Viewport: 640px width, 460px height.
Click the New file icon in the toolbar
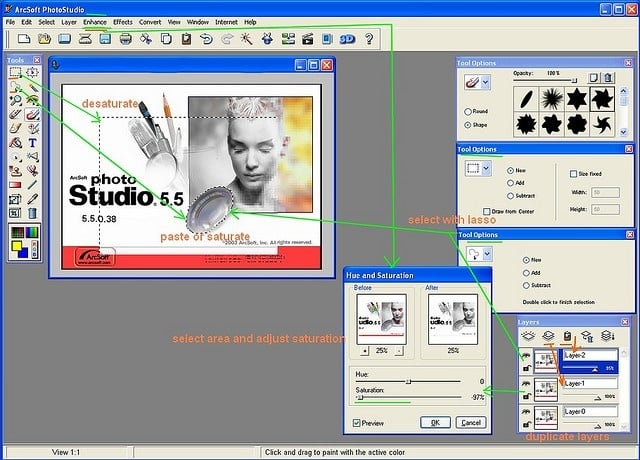coord(24,39)
